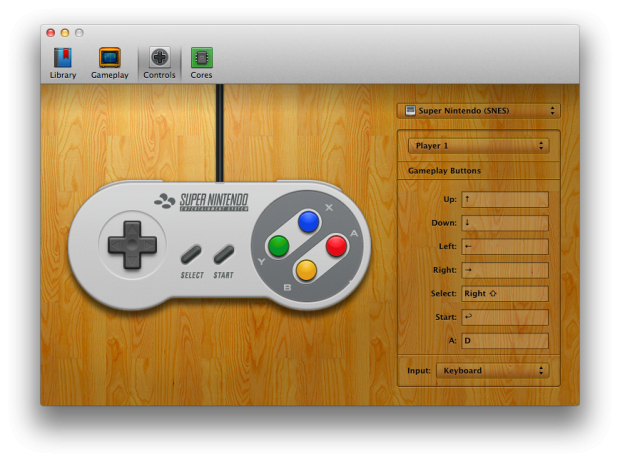Click the SELECT pill button on controller
Viewport: 620px width, 462px height.
(191, 255)
